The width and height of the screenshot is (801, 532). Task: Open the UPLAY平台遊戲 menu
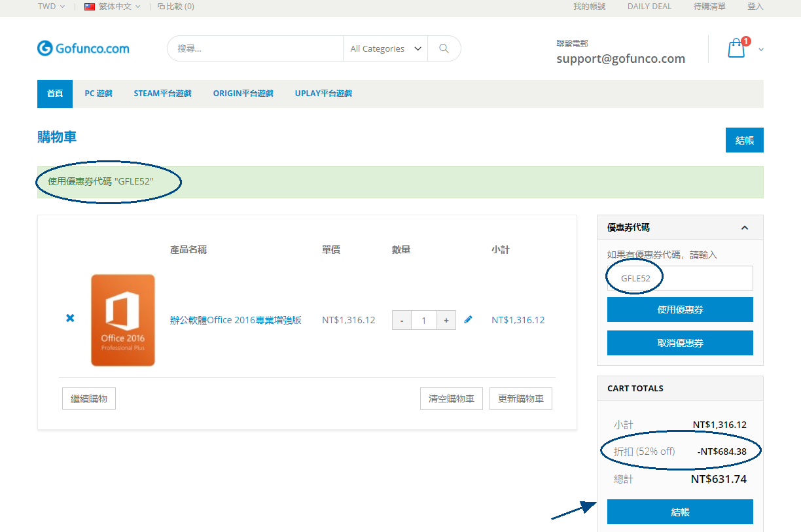point(323,94)
